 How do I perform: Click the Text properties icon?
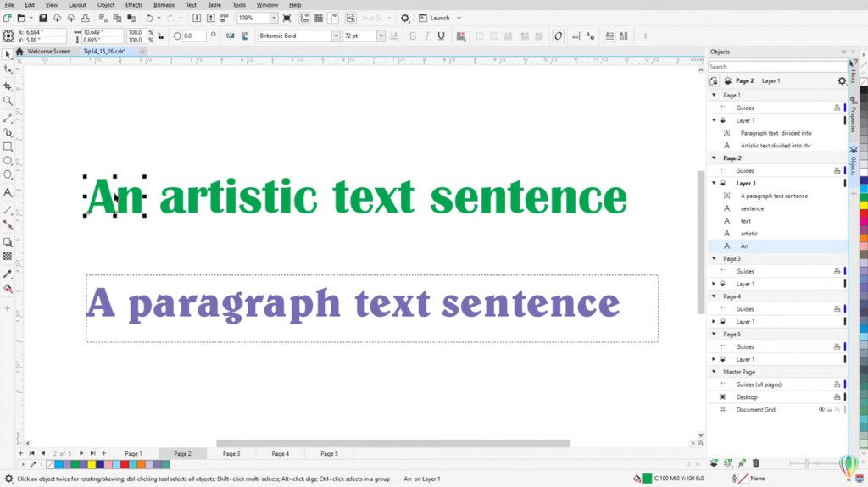point(590,36)
